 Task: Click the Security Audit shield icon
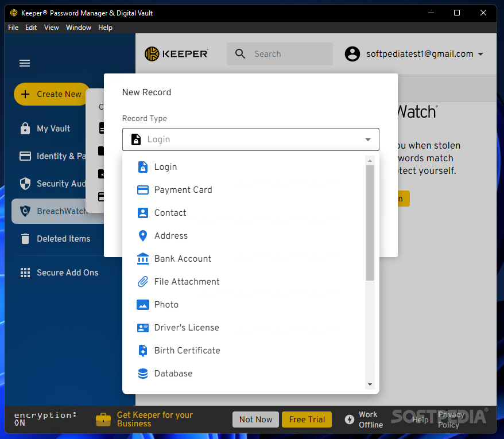(x=25, y=184)
